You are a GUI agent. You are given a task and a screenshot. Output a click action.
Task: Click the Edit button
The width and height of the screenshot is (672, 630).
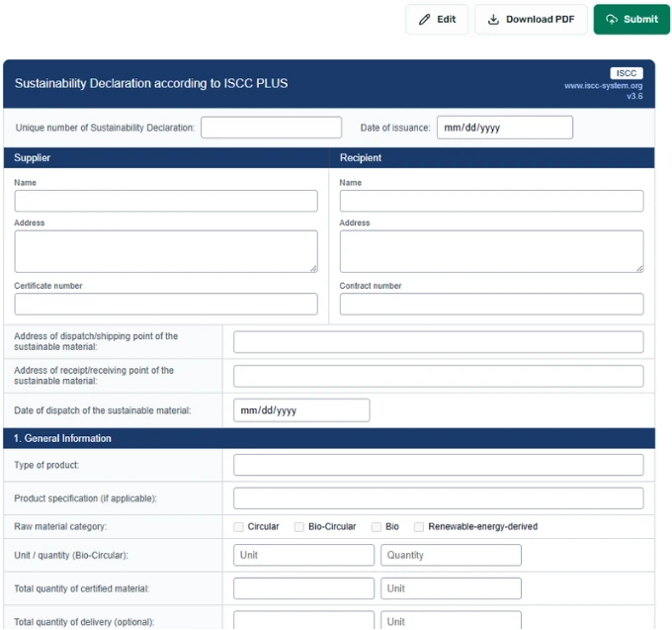[437, 20]
